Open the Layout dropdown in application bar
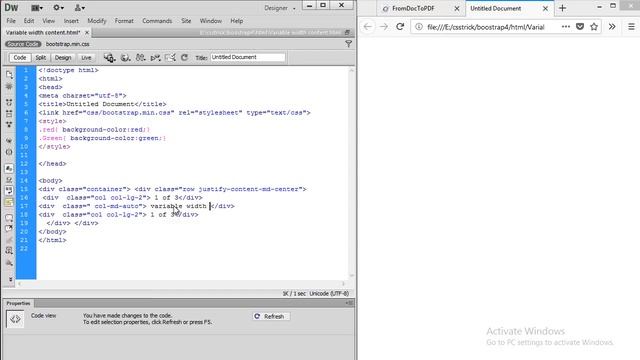640x360 pixels. coord(37,8)
